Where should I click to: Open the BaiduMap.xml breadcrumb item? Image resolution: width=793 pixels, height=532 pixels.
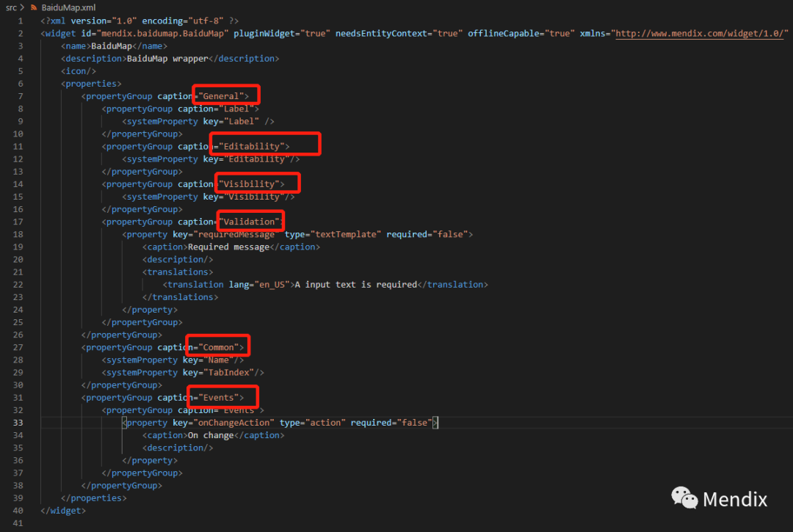[68, 7]
